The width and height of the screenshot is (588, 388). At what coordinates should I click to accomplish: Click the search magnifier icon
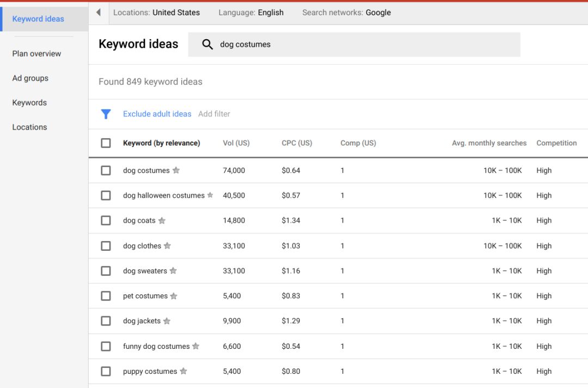tap(207, 45)
